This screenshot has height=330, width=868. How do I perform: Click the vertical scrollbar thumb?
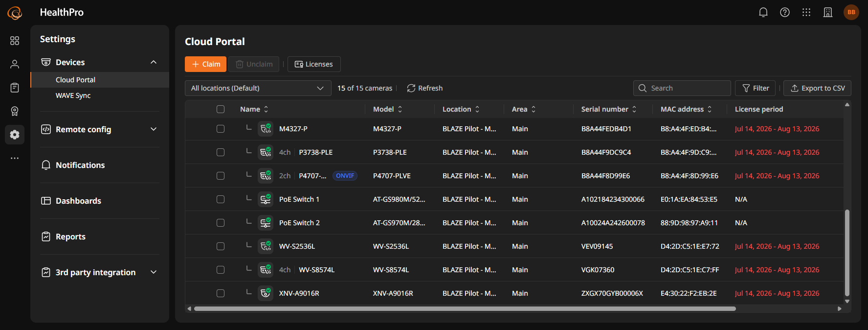click(847, 253)
